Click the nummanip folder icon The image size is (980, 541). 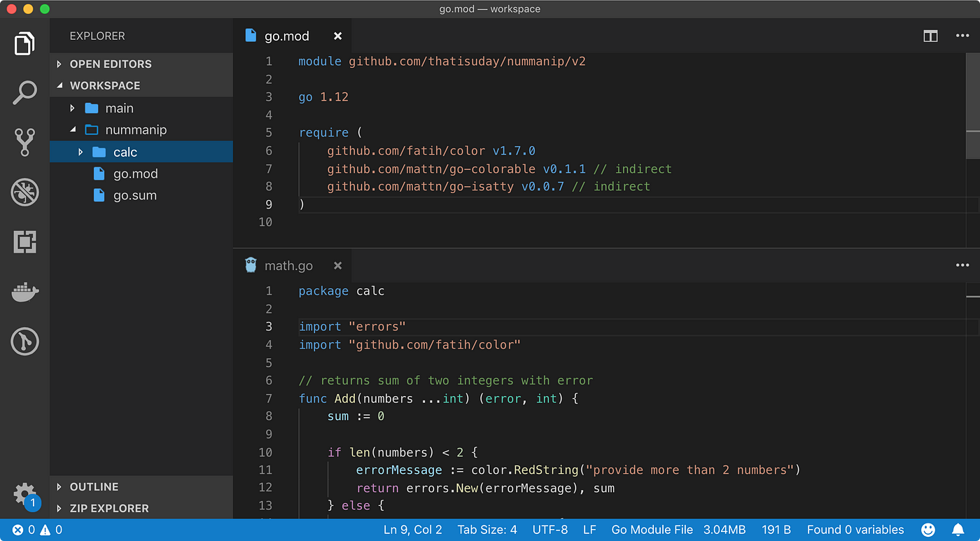[x=92, y=129]
